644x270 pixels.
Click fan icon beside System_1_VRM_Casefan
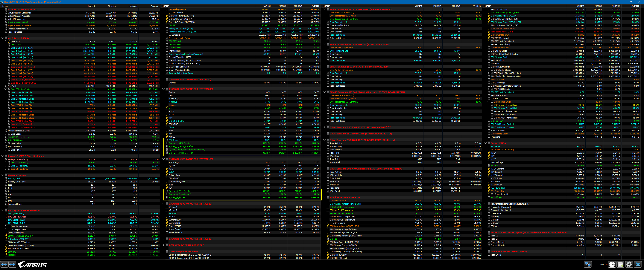[x=167, y=143]
